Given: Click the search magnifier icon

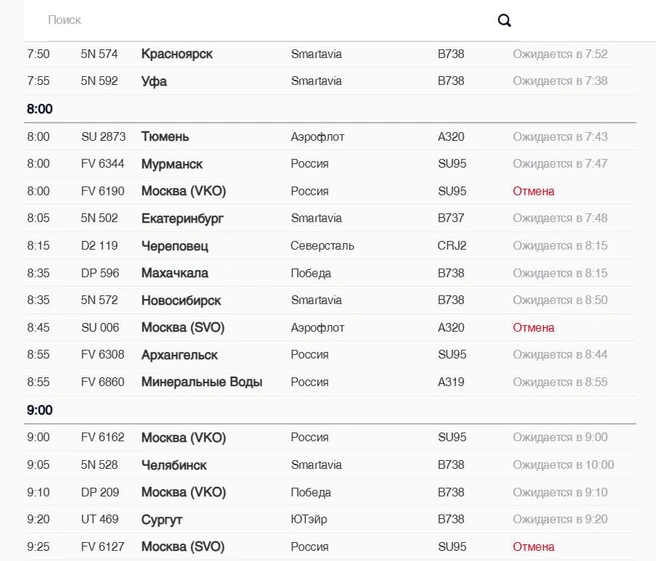Looking at the screenshot, I should 504,20.
